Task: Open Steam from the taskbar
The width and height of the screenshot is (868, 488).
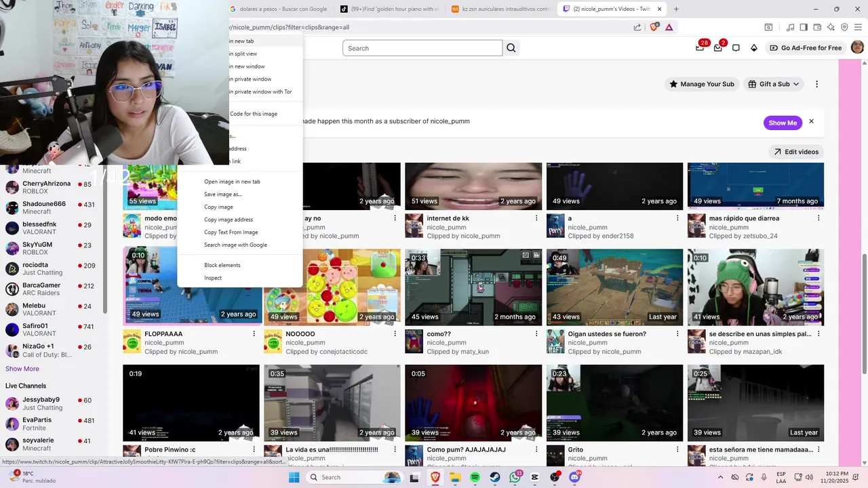Action: 495,477
